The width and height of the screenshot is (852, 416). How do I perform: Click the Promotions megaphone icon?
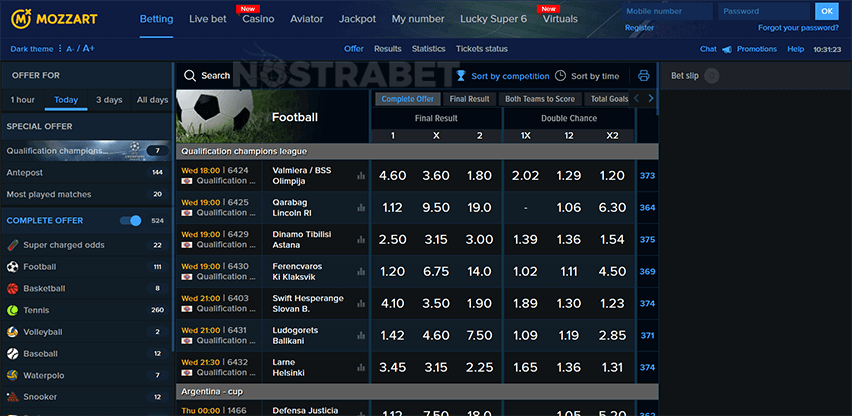click(727, 49)
